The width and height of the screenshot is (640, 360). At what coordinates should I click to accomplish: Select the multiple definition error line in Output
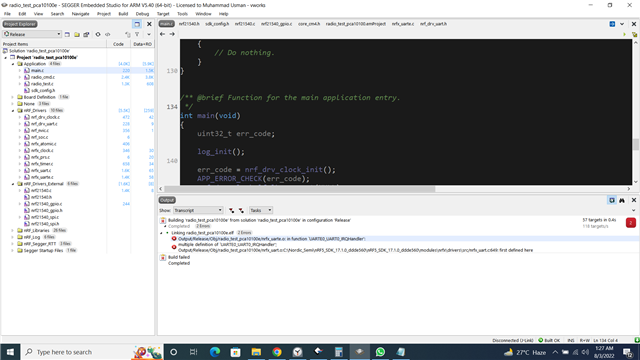pos(227,244)
